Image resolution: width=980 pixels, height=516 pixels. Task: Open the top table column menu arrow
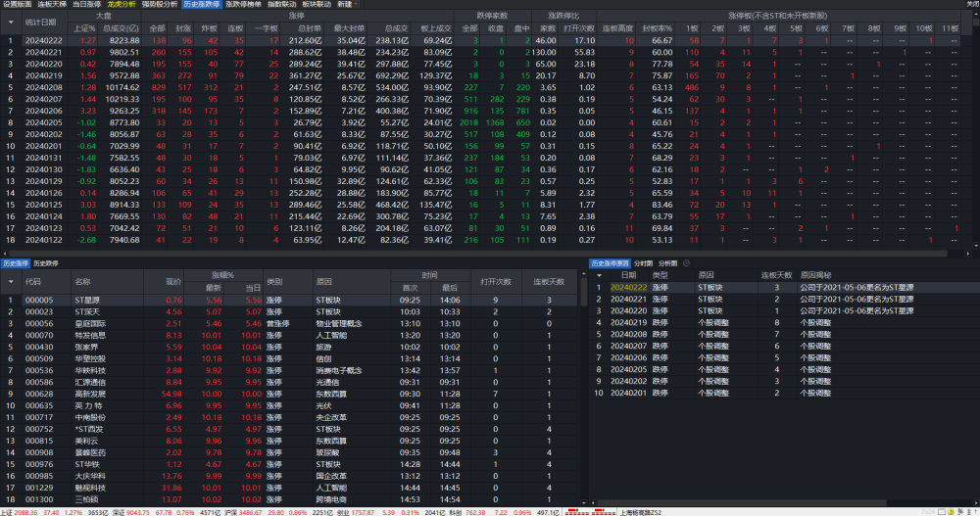pyautogui.click(x=11, y=23)
